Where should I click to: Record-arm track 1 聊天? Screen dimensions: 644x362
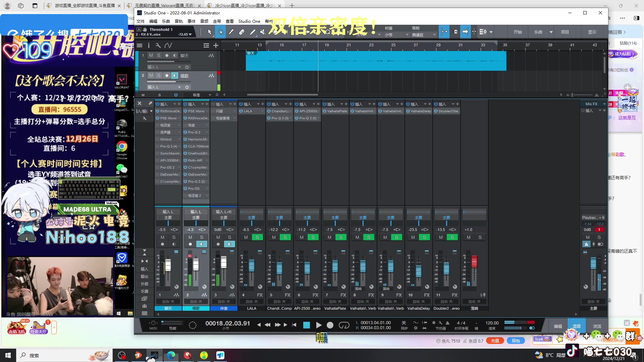167,56
